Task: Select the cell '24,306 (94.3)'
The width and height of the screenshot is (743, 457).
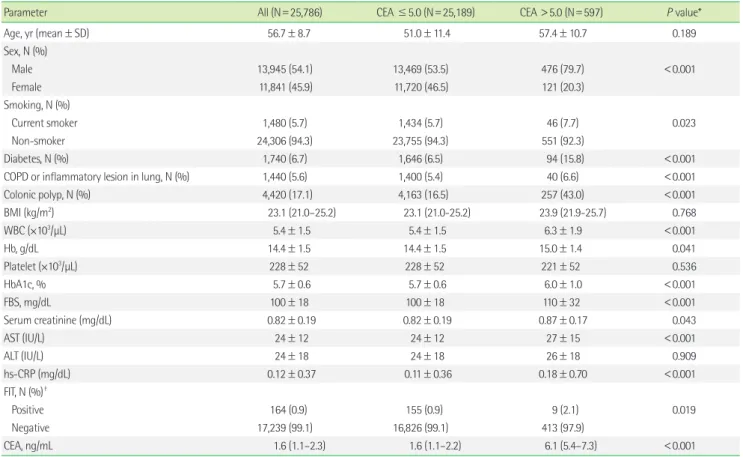Action: [285, 141]
